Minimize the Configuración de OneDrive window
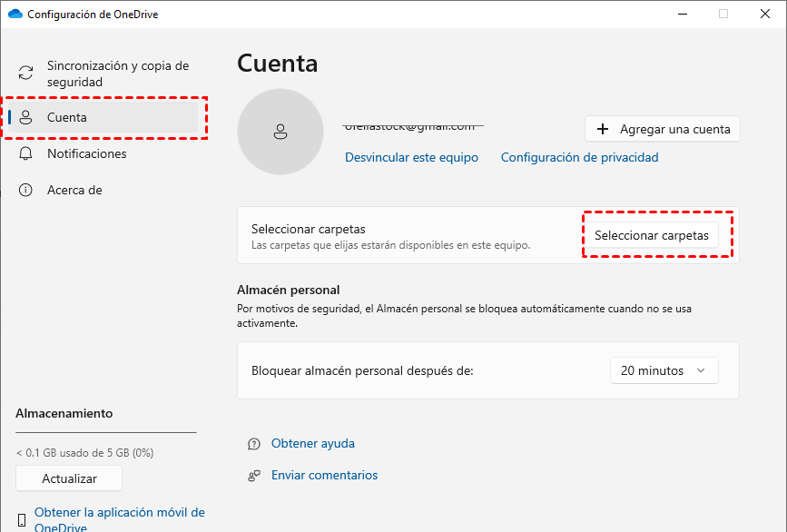Screen dimensions: 787x532 coord(683,14)
